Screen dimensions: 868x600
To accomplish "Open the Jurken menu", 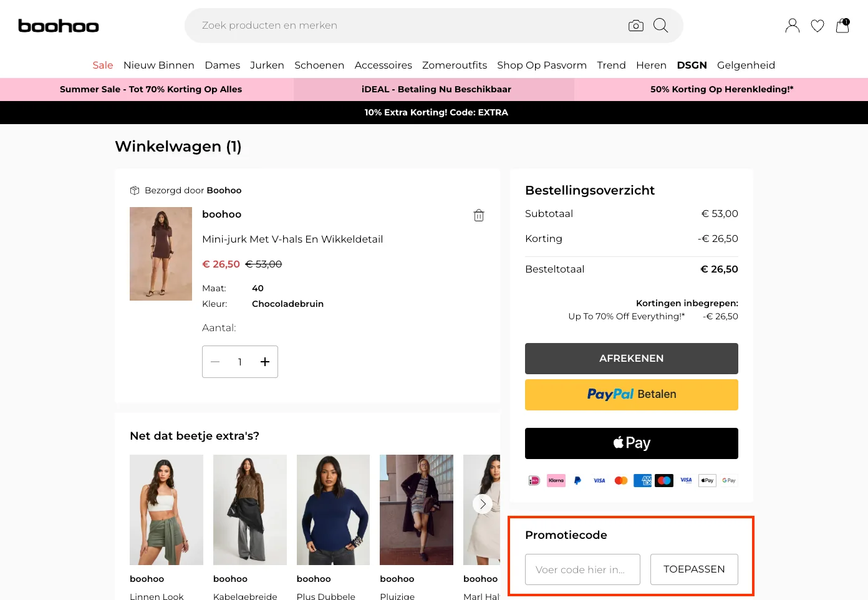I will click(267, 65).
